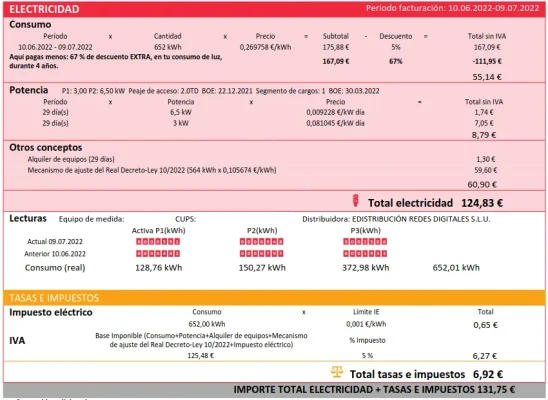The image size is (548, 400).
Task: Select the Mecanismo de ajuste Real Decreto-Ley line
Action: pyautogui.click(x=152, y=170)
